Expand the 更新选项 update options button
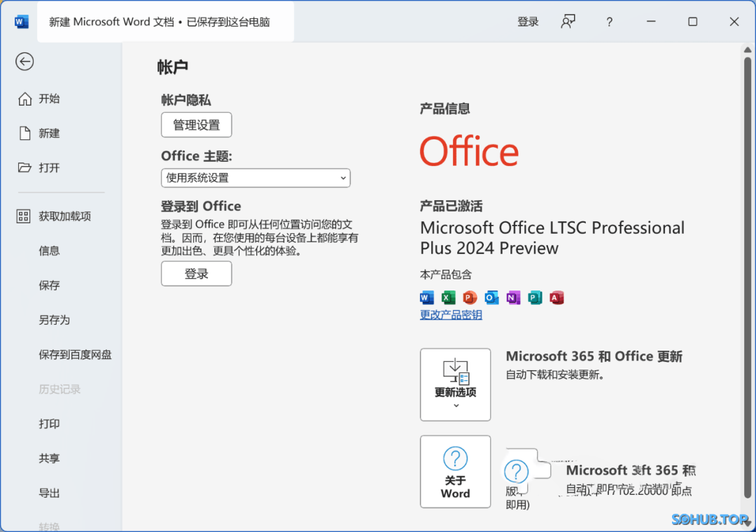Viewport: 756px width, 532px height. coord(455,384)
